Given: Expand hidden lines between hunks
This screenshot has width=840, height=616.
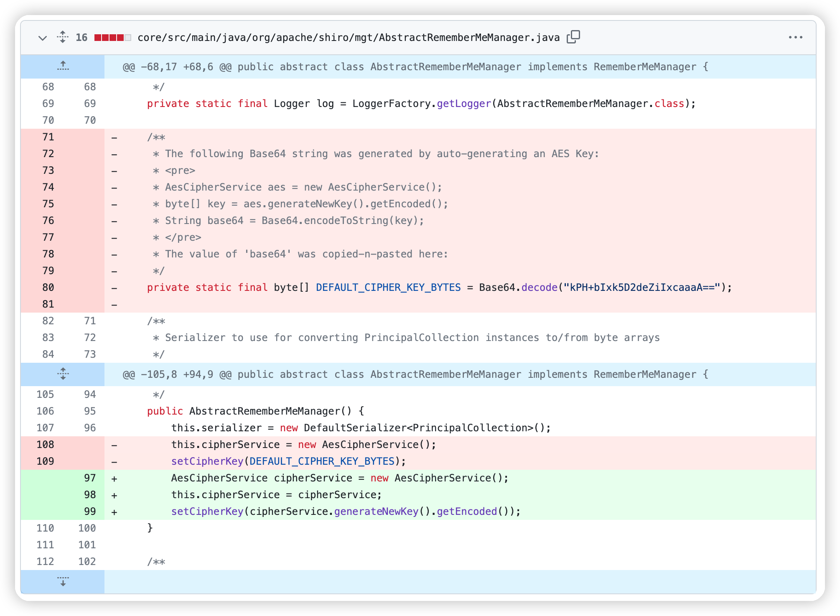Looking at the screenshot, I should [63, 374].
